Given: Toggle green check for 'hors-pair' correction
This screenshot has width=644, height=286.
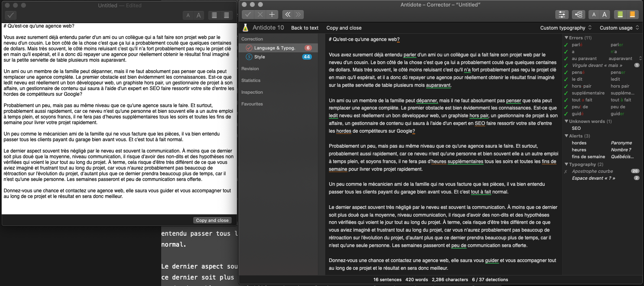Looking at the screenshot, I should point(566,86).
